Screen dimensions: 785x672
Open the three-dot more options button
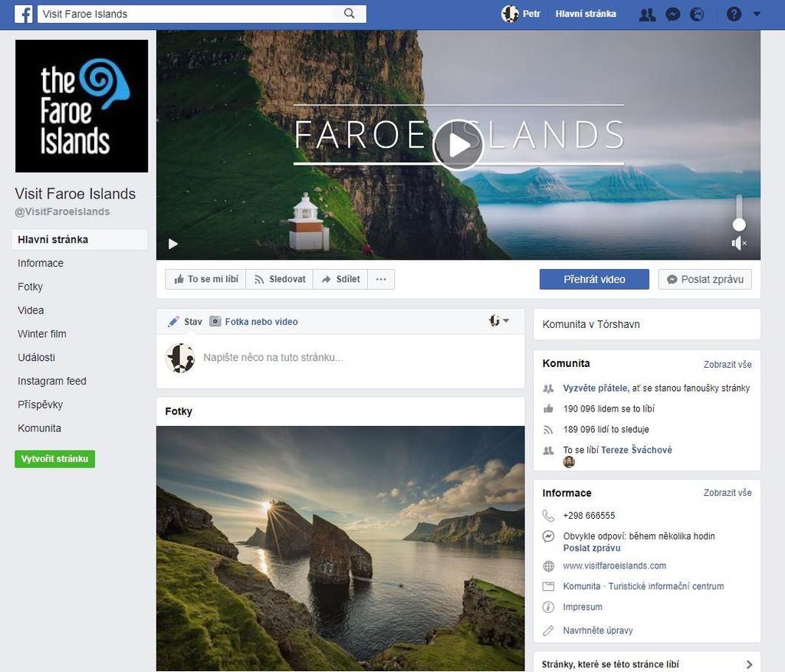click(x=381, y=279)
